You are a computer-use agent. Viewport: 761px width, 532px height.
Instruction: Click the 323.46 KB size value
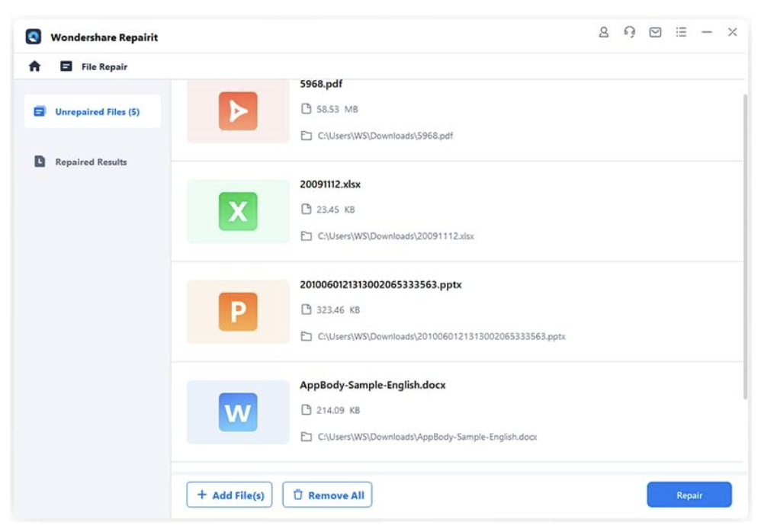pos(339,310)
